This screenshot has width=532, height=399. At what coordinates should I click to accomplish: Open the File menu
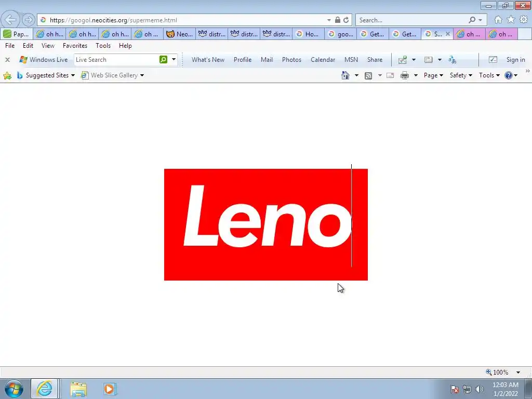[x=10, y=46]
